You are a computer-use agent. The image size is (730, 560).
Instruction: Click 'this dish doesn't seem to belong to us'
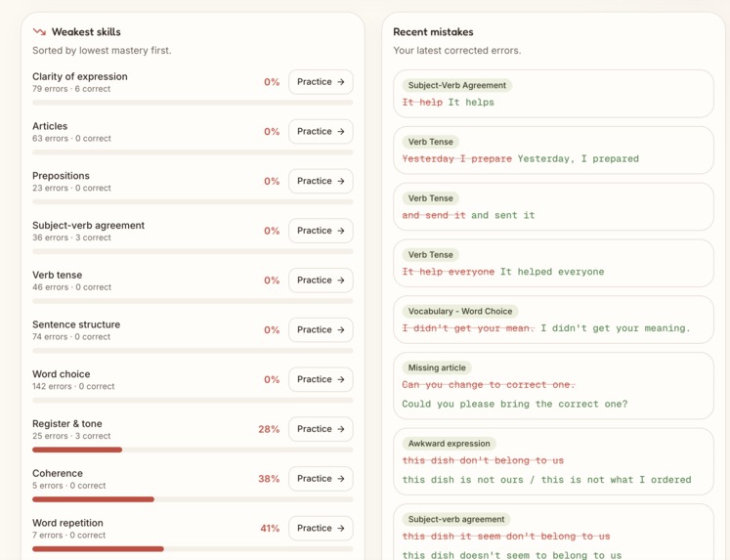click(x=512, y=555)
